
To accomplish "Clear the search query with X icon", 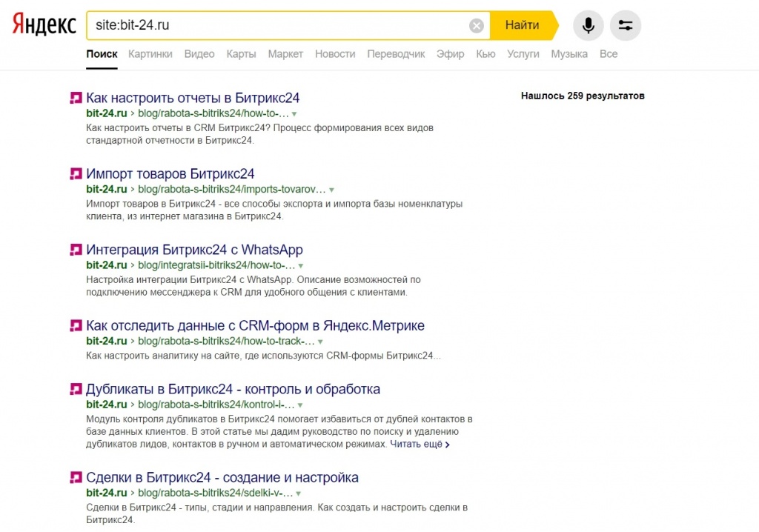I will [476, 26].
